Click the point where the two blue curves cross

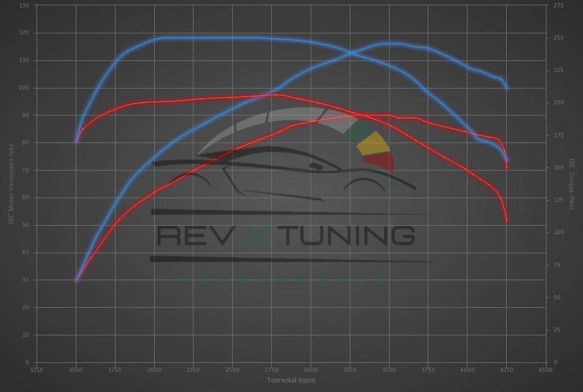[350, 53]
